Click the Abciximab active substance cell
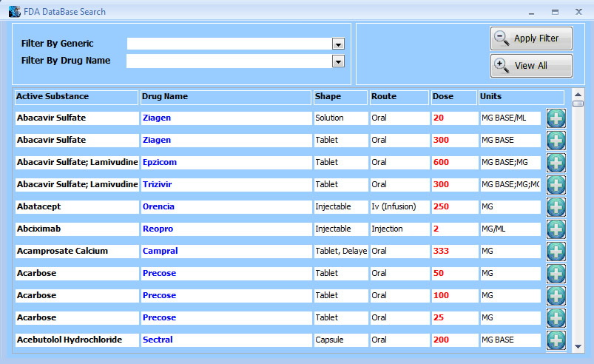This screenshot has height=364, width=594. pos(77,229)
